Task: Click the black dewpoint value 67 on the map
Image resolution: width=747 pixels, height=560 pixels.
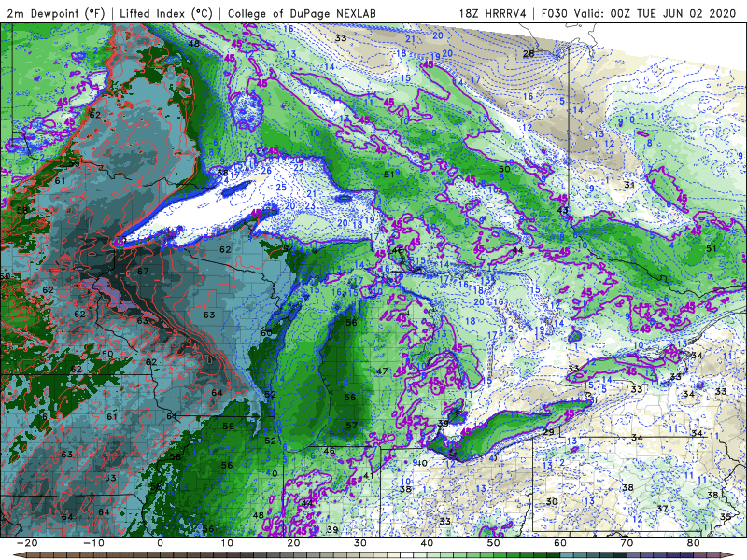Action: click(143, 272)
